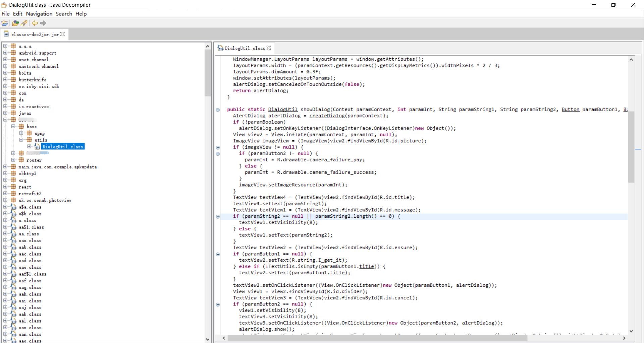This screenshot has height=343, width=644.
Task: Click the Open File toolbar icon
Action: (5, 23)
